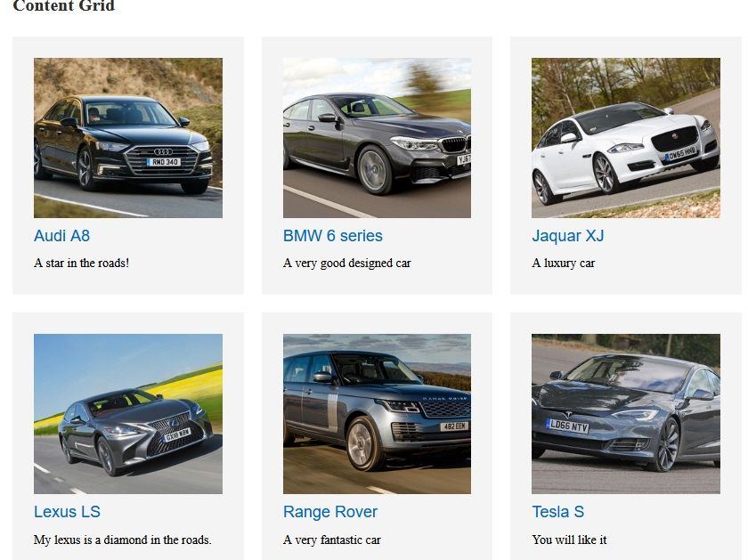
Task: Click the grey BMW 6 series photo
Action: (377, 138)
